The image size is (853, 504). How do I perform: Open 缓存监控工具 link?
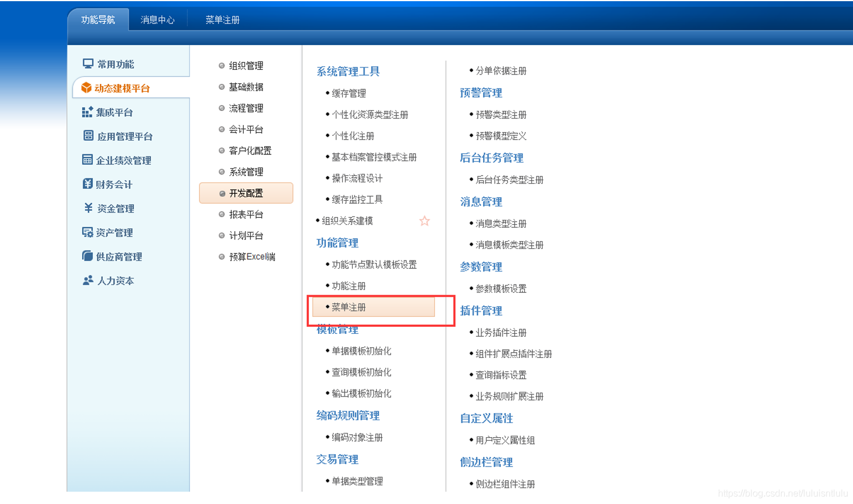pos(357,199)
